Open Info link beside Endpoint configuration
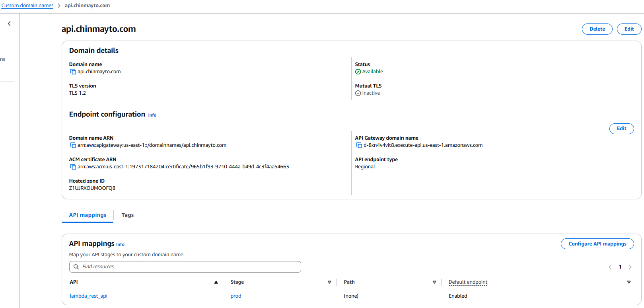 [152, 115]
